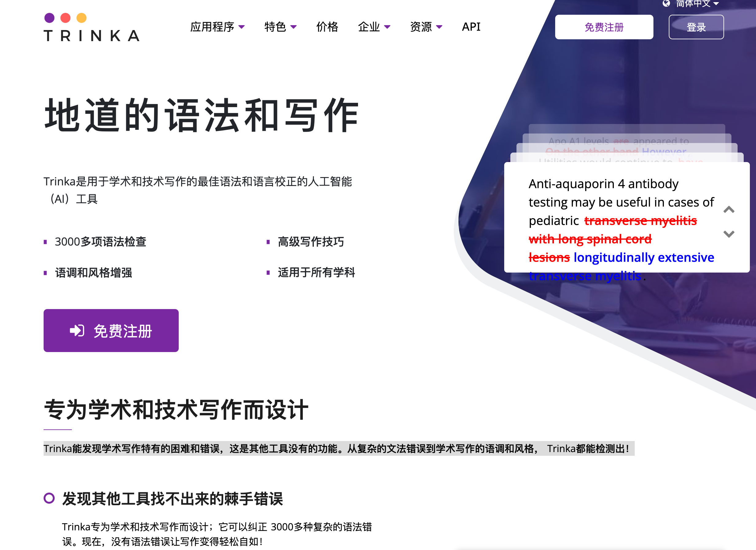Click the globe language icon
Viewport: 756px width, 550px height.
click(666, 3)
